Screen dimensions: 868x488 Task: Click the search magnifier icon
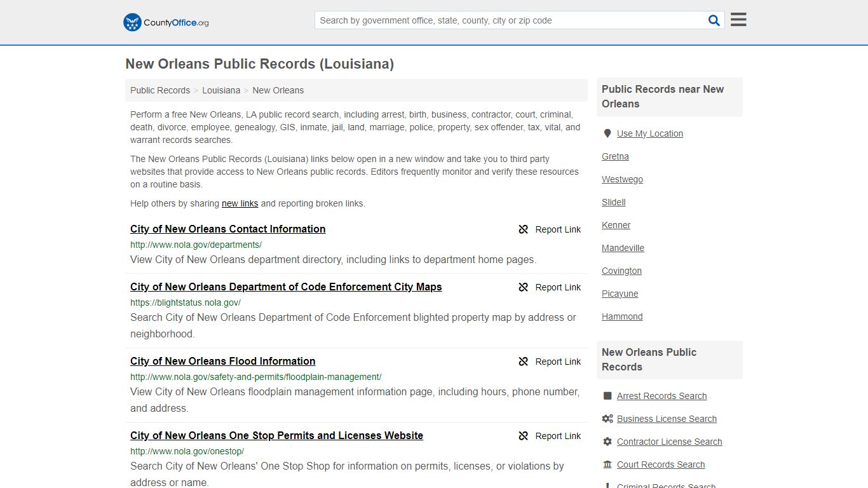point(714,20)
